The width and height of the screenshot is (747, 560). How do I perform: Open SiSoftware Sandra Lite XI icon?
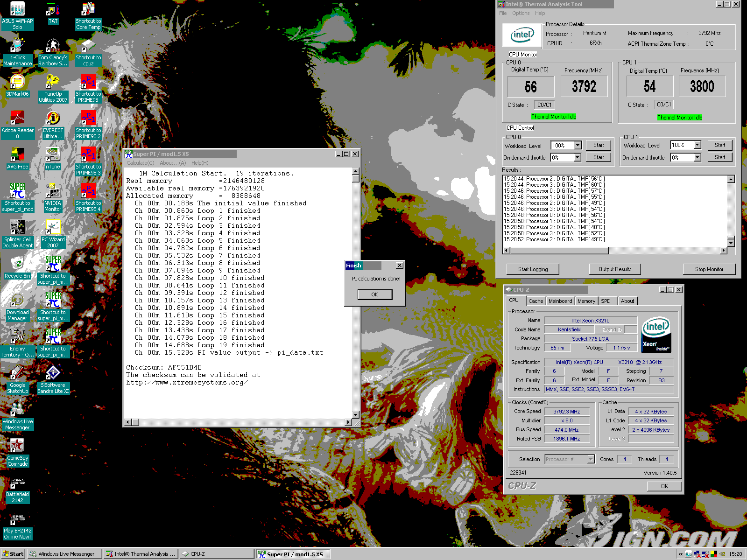point(53,380)
